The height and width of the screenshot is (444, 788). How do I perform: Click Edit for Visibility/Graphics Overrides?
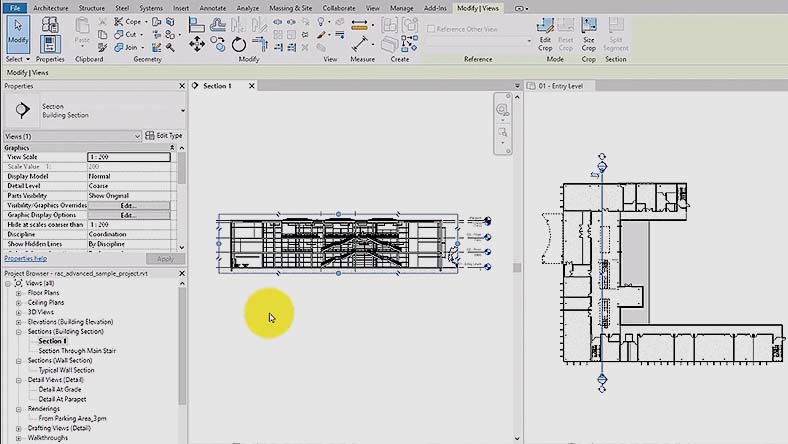[128, 205]
